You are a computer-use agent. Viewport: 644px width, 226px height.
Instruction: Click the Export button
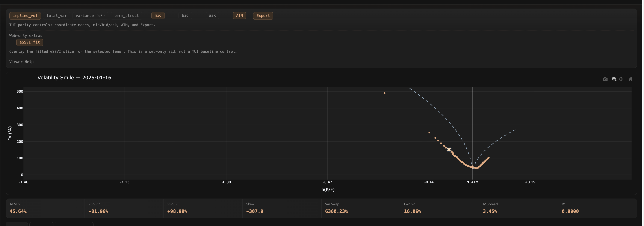(263, 16)
